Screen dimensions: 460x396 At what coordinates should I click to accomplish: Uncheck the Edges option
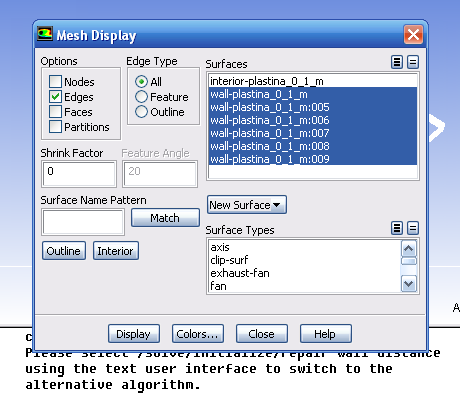point(55,97)
